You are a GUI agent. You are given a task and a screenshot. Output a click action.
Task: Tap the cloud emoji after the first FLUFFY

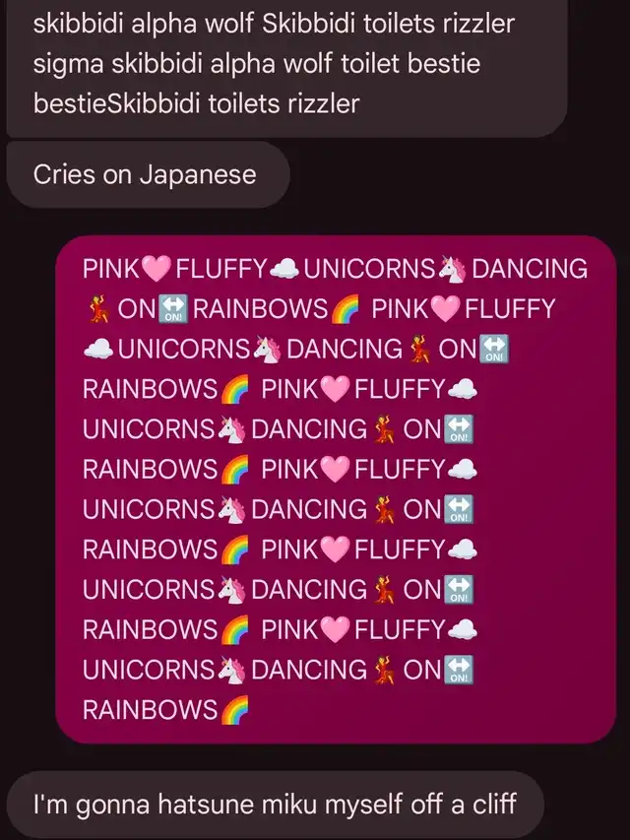click(283, 270)
